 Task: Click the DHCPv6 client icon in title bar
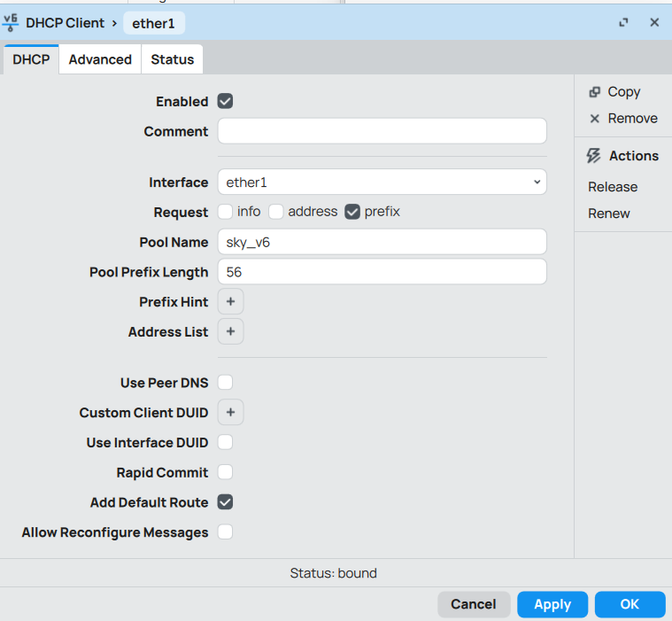click(11, 23)
